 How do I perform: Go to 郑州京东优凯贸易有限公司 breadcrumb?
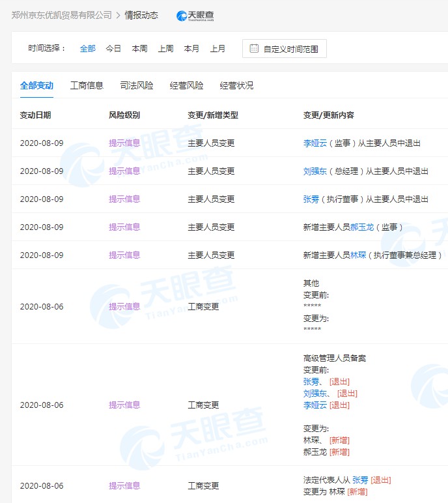(62, 15)
